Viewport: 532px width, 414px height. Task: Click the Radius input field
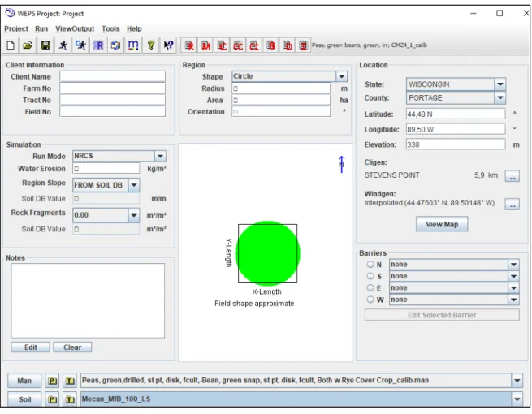[281, 88]
